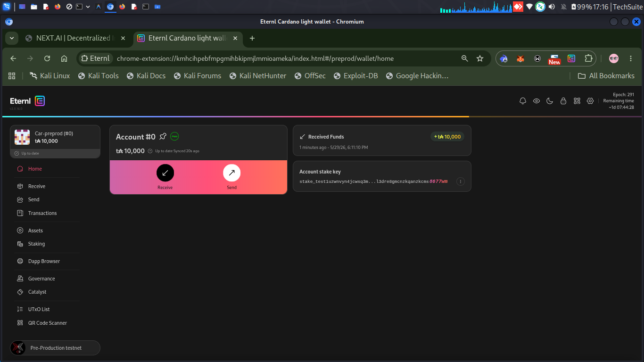
Task: Toggle dark mode moon icon
Action: tap(550, 101)
